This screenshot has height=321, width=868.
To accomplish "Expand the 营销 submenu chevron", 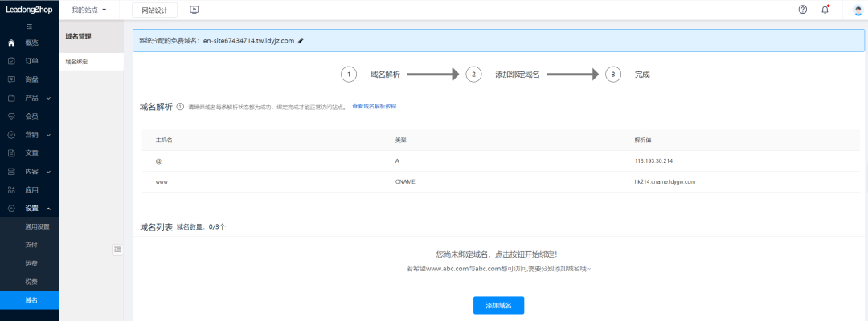I will coord(49,135).
